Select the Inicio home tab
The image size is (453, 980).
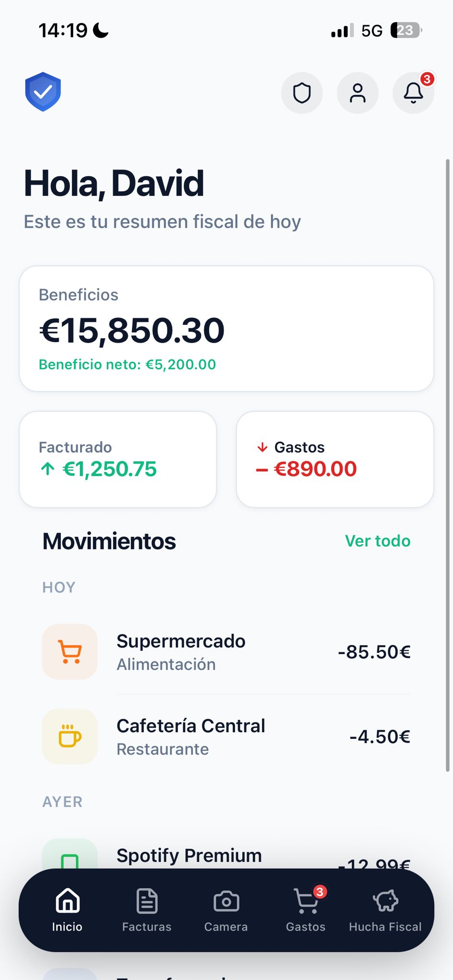tap(67, 910)
